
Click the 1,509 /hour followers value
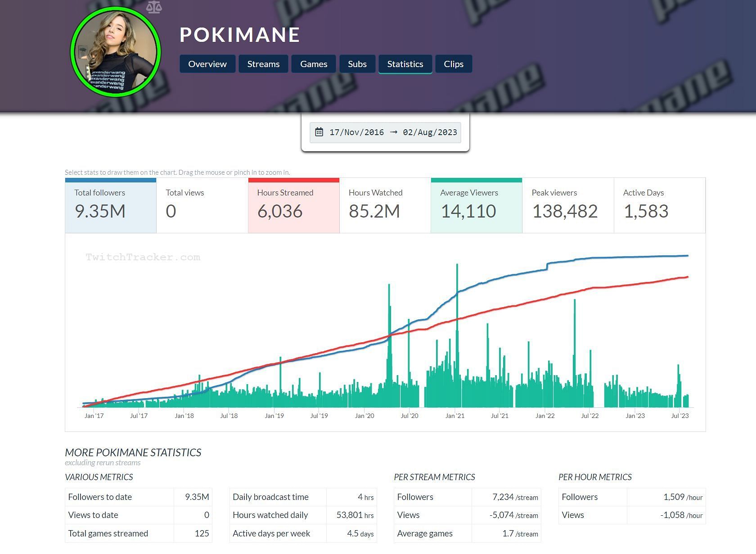[683, 497]
